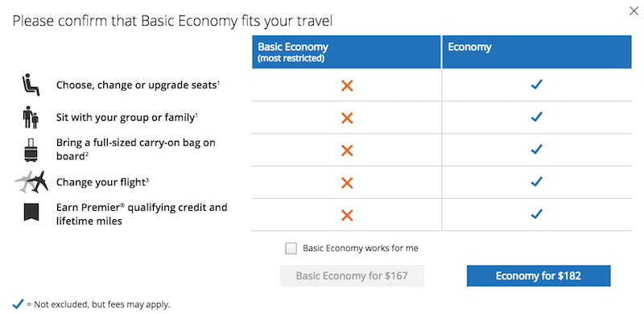Click orange X for Premier qualifying credit

point(347,215)
